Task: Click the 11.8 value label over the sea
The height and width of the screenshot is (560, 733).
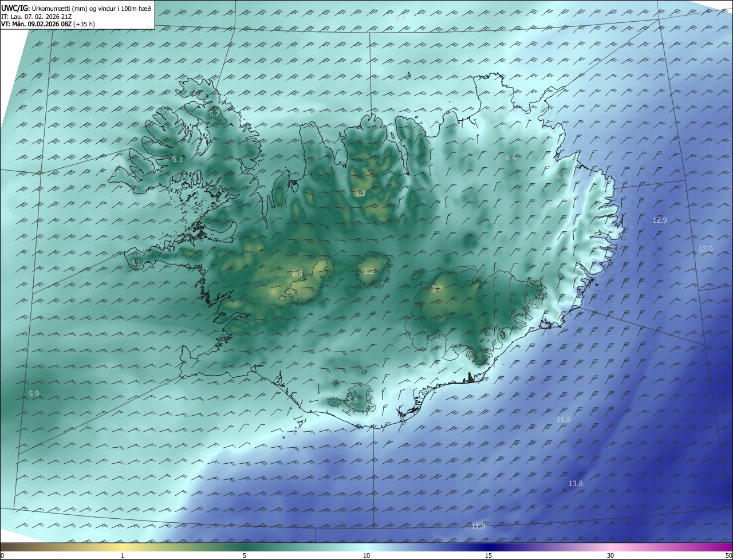Action: pos(563,420)
